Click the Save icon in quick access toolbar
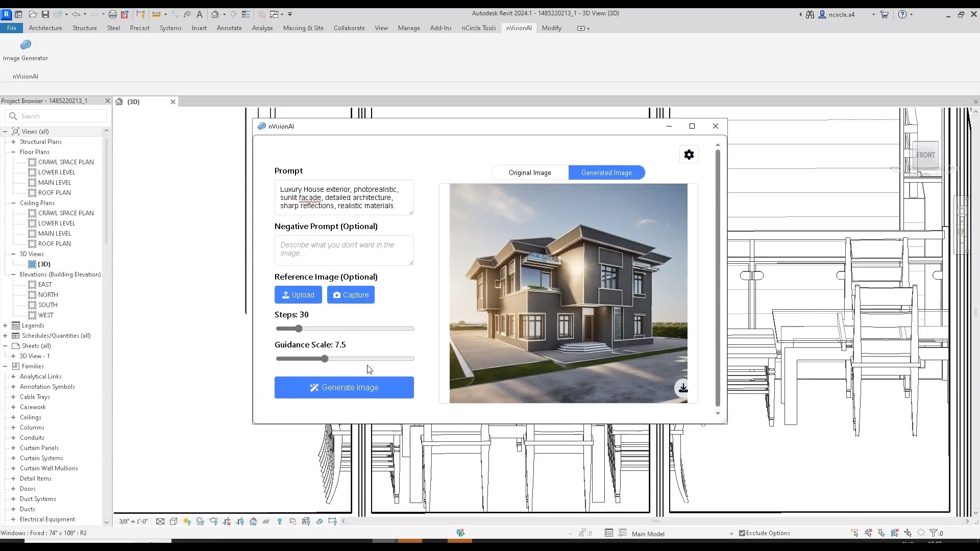Viewport: 980px width, 551px height. click(45, 14)
